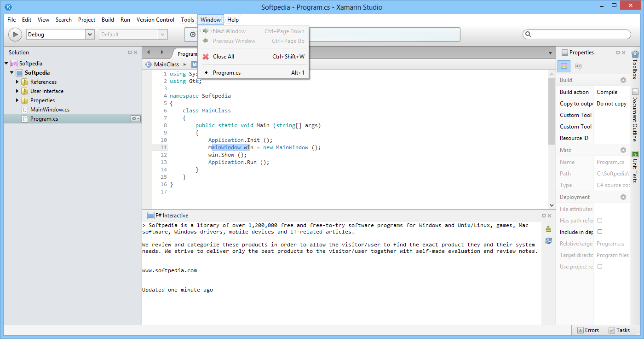Screen dimensions: 644x339
Task: Click the MainClass class icon in breadcrumb
Action: [149, 64]
